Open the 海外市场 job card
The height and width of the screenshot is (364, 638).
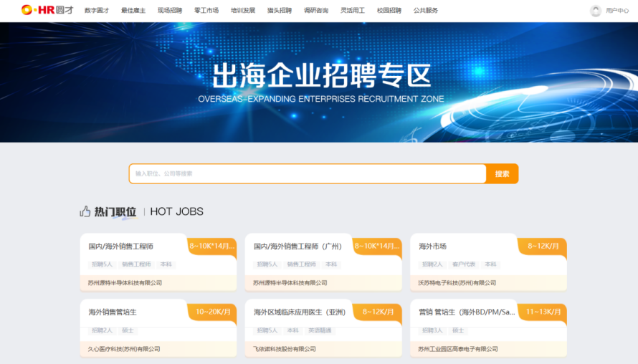[433, 246]
